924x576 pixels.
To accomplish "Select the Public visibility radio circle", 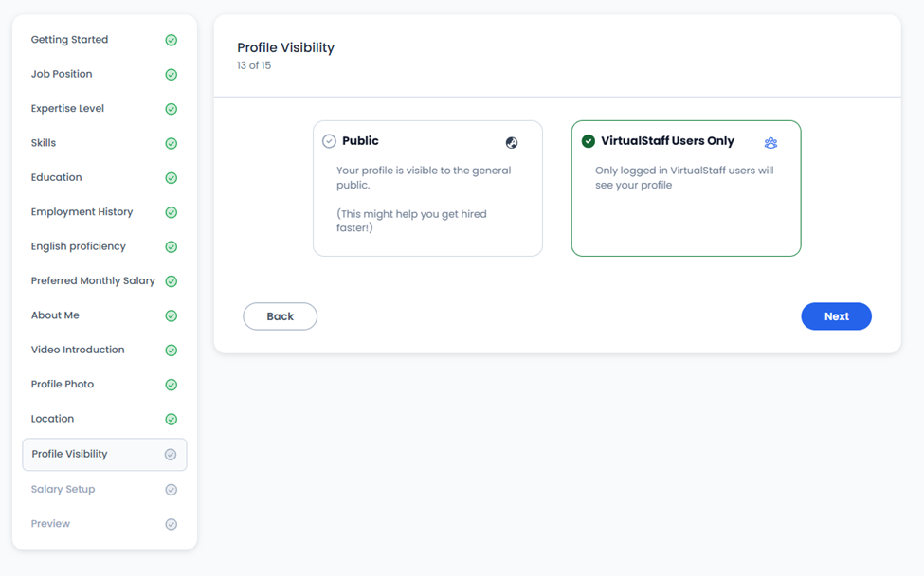I will (x=329, y=141).
